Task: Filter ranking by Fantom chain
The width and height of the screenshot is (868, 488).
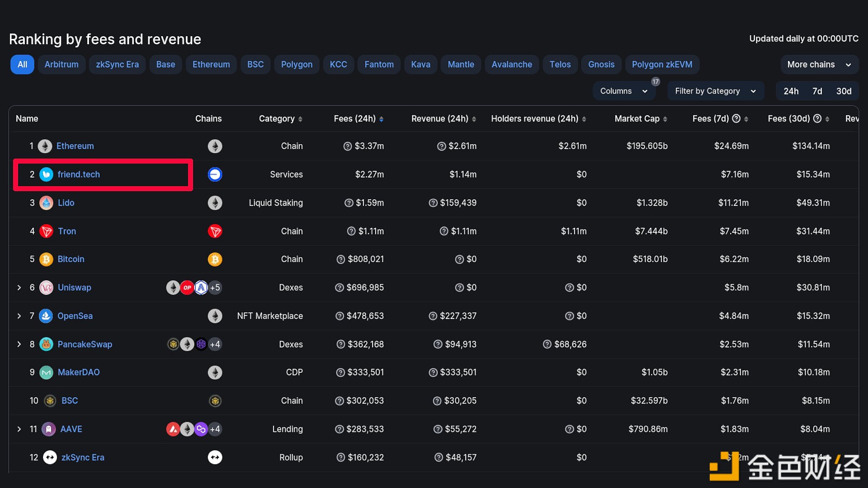Action: click(x=379, y=65)
